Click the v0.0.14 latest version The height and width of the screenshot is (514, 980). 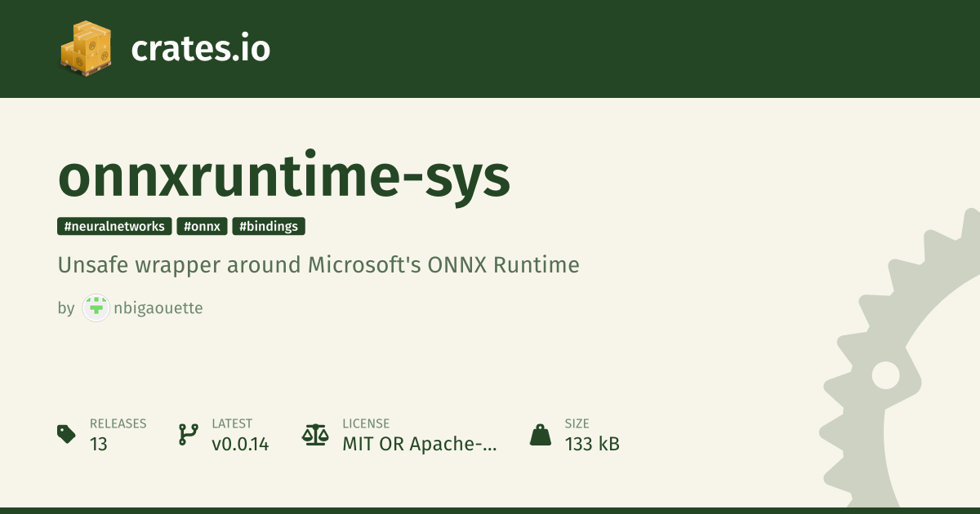point(240,445)
